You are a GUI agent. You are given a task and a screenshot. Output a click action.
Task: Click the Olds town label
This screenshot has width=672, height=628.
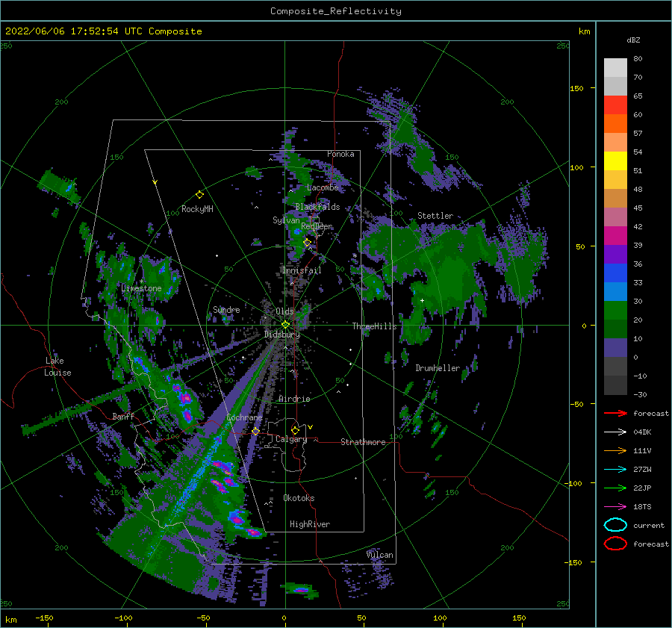click(x=284, y=311)
